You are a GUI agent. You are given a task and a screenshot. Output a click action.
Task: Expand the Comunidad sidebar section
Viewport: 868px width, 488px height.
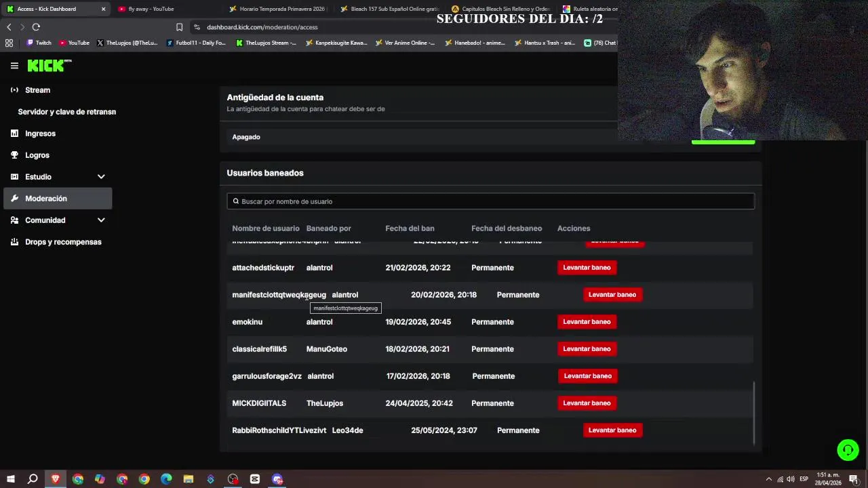(101, 220)
